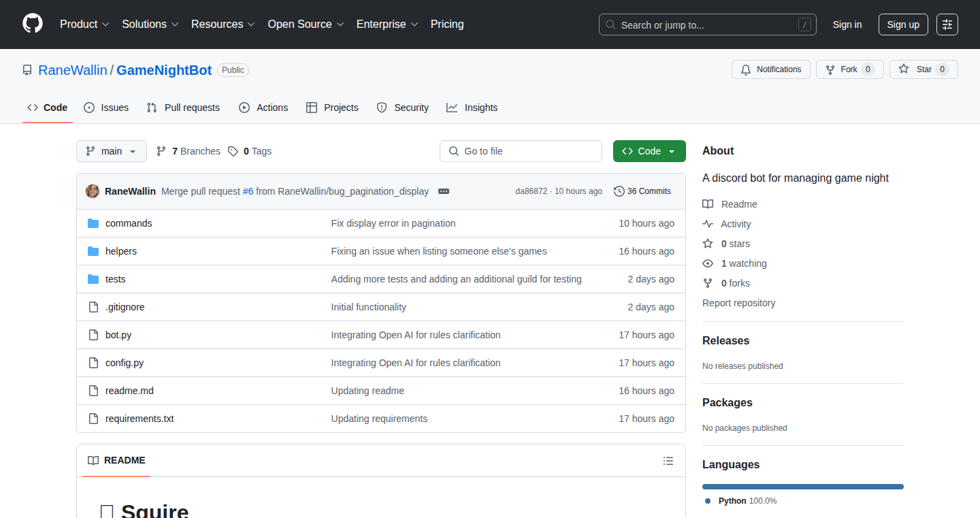Open the Product dropdown menu
Viewport: 980px width, 518px height.
(x=84, y=25)
